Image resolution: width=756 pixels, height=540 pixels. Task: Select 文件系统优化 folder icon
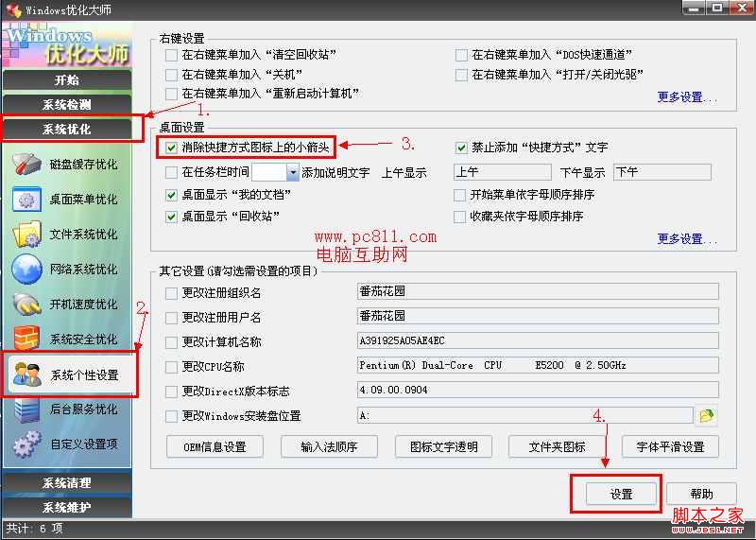pyautogui.click(x=26, y=234)
